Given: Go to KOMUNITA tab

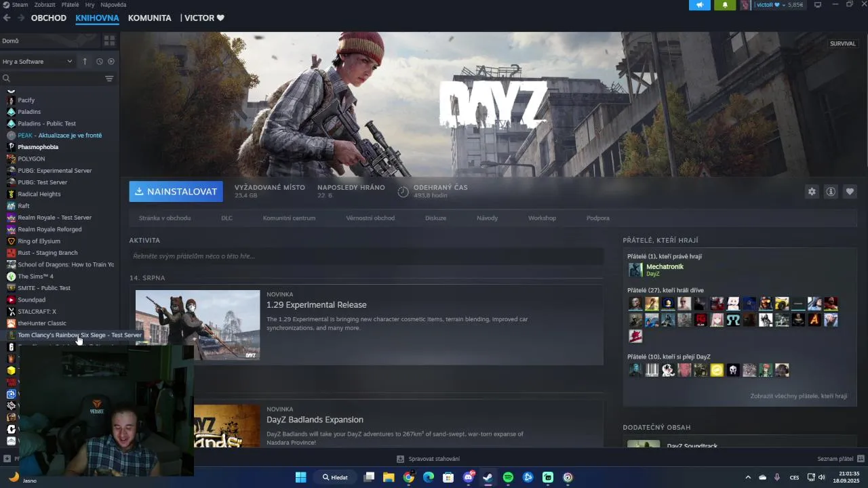Looking at the screenshot, I should point(150,18).
